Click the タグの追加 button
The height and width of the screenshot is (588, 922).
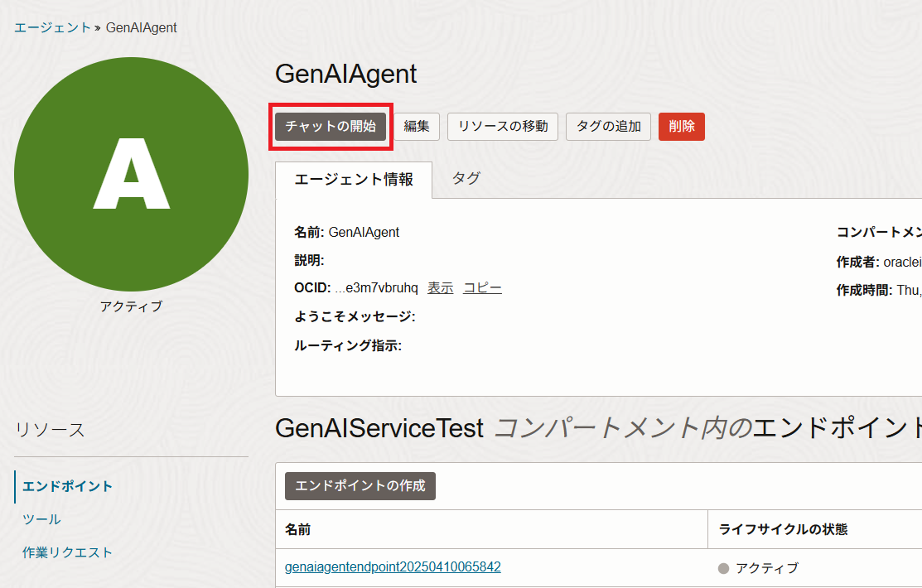[608, 127]
